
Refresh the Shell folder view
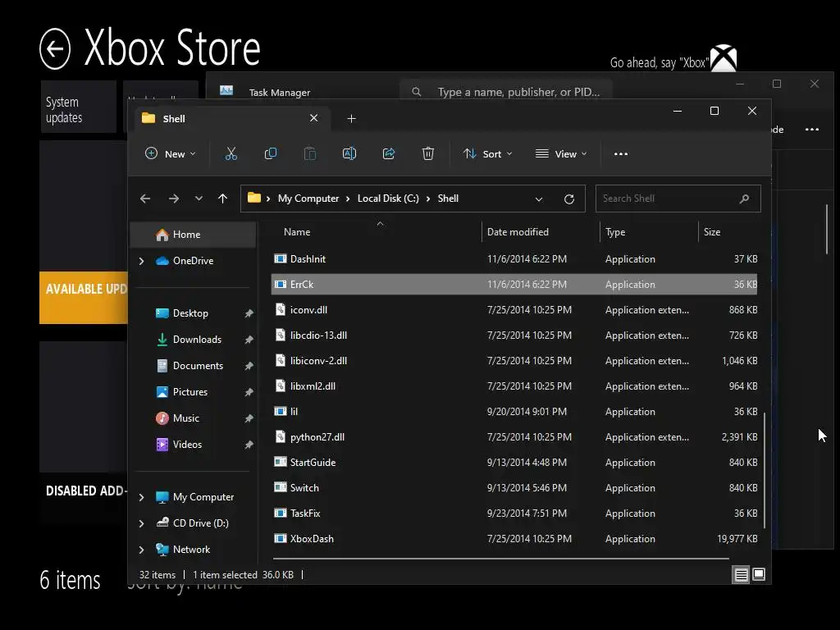(569, 199)
